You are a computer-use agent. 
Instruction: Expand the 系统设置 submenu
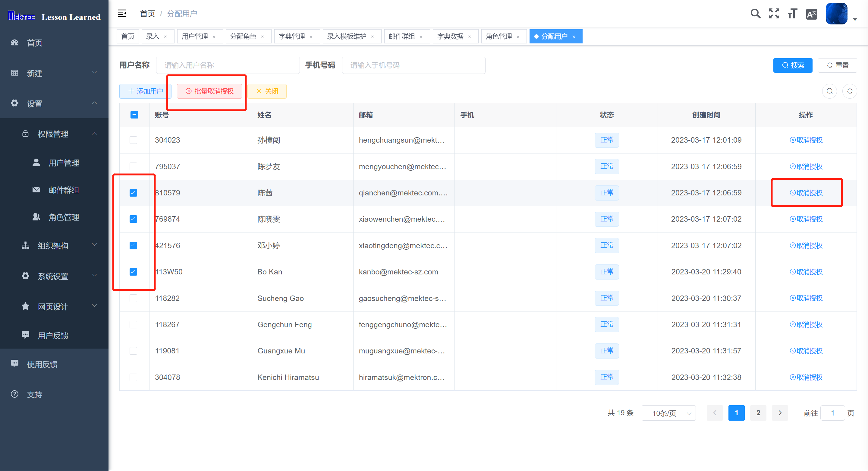click(54, 276)
